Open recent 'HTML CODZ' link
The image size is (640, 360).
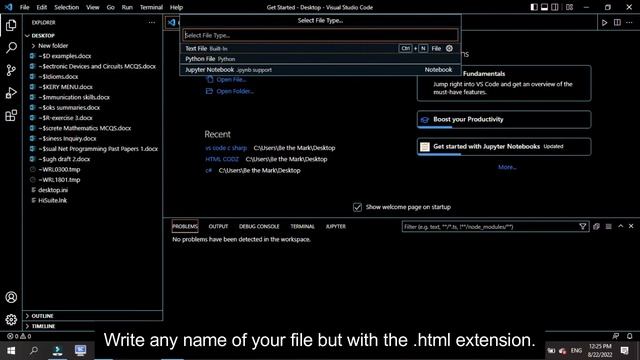222,159
